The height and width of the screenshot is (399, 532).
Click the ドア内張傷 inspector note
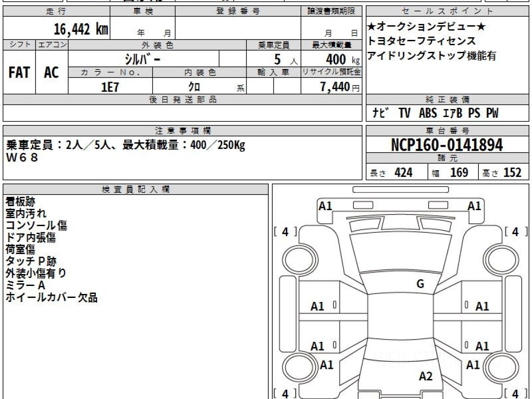[31, 238]
